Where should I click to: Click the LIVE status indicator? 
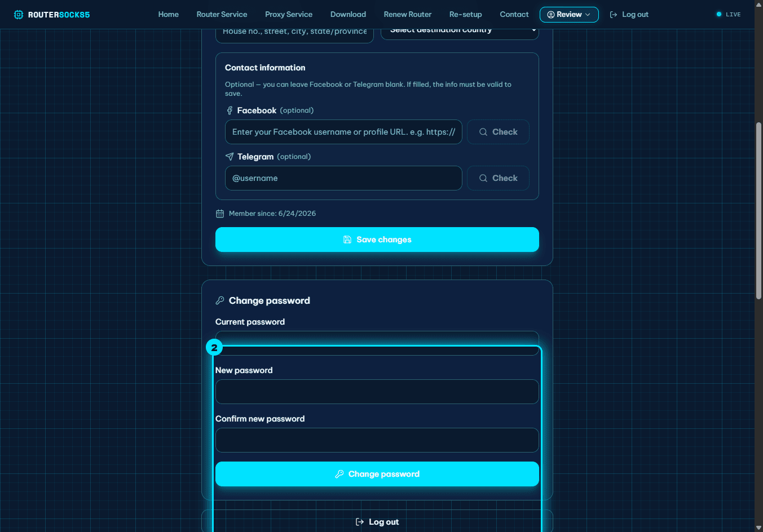click(x=729, y=15)
